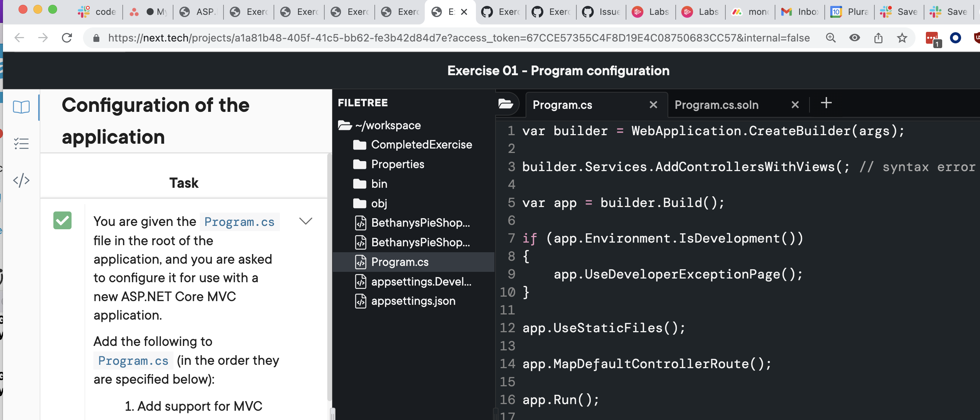Click inside the browser address bar
This screenshot has height=420, width=980.
[457, 38]
